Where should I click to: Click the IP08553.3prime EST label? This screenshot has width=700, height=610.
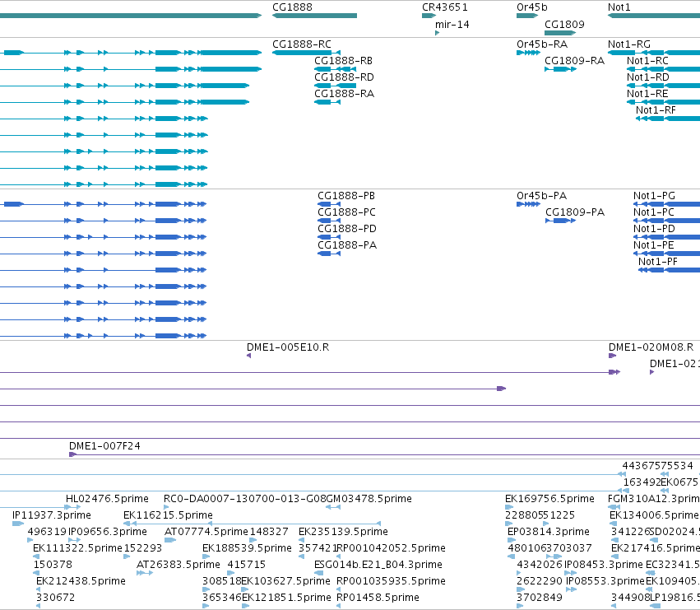605,581
